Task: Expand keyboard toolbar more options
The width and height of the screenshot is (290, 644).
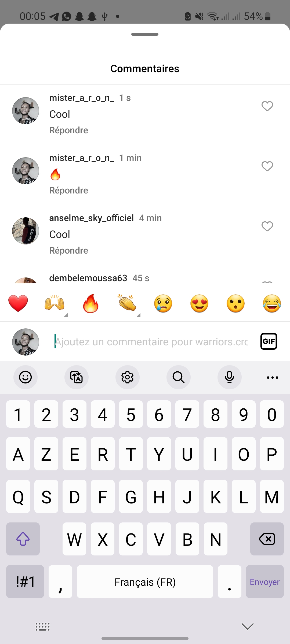Action: pyautogui.click(x=273, y=377)
